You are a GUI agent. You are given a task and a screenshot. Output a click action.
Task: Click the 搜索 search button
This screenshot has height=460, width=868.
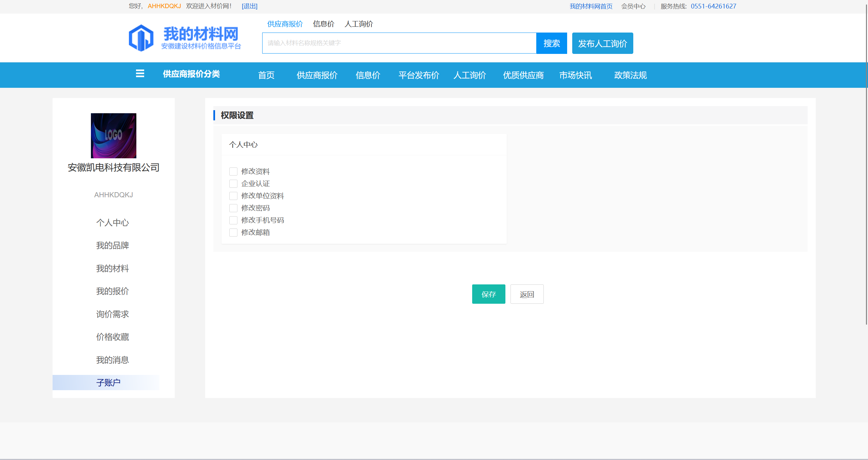(551, 43)
